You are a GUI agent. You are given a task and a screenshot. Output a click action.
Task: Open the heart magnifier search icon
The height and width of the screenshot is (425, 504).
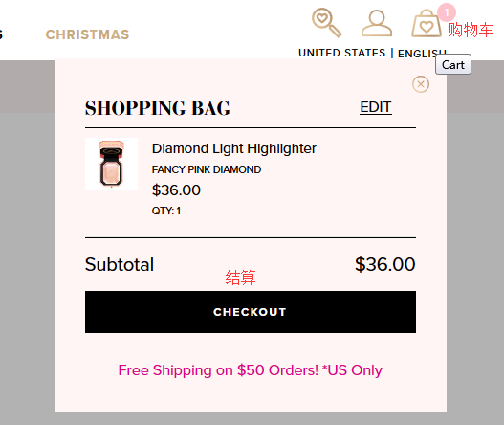[x=326, y=23]
